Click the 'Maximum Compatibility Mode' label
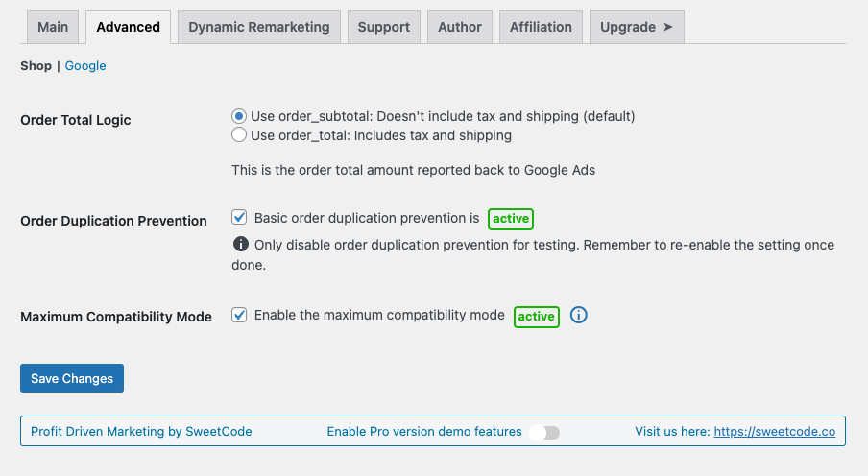Image resolution: width=868 pixels, height=476 pixels. point(116,317)
